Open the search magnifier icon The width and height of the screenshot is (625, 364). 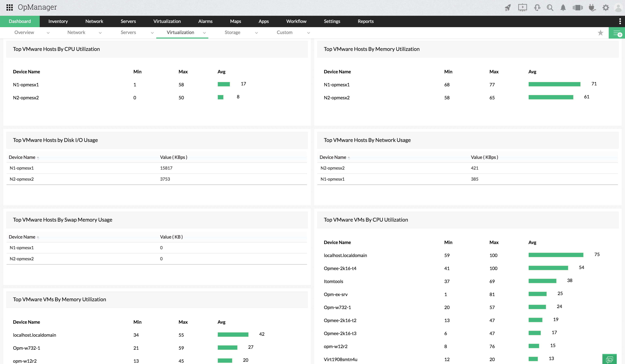(x=550, y=8)
